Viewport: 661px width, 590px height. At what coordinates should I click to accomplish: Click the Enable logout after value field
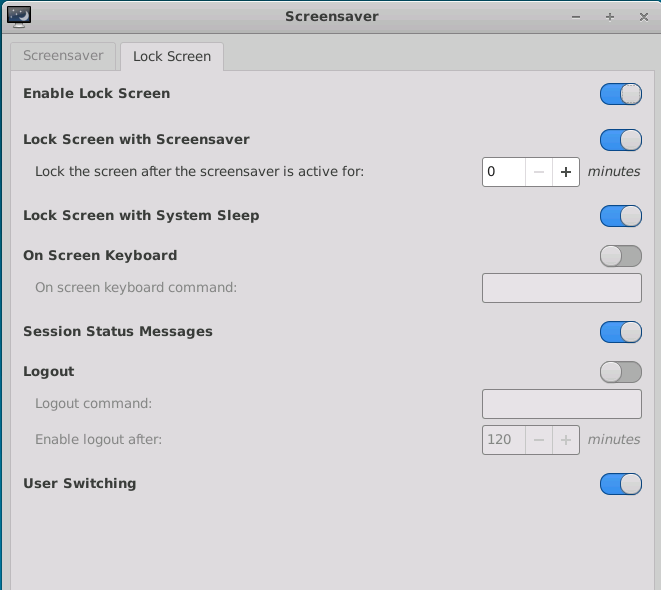pyautogui.click(x=504, y=440)
